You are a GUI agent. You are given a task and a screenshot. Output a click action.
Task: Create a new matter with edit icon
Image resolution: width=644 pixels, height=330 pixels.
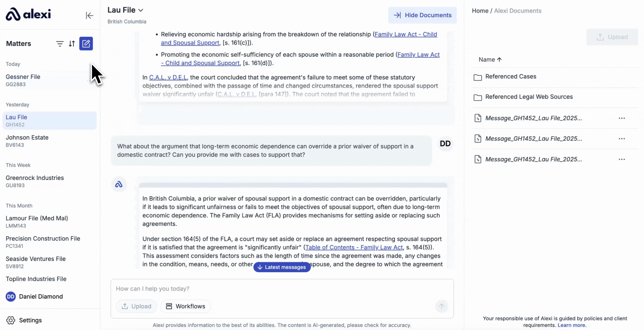tap(86, 44)
